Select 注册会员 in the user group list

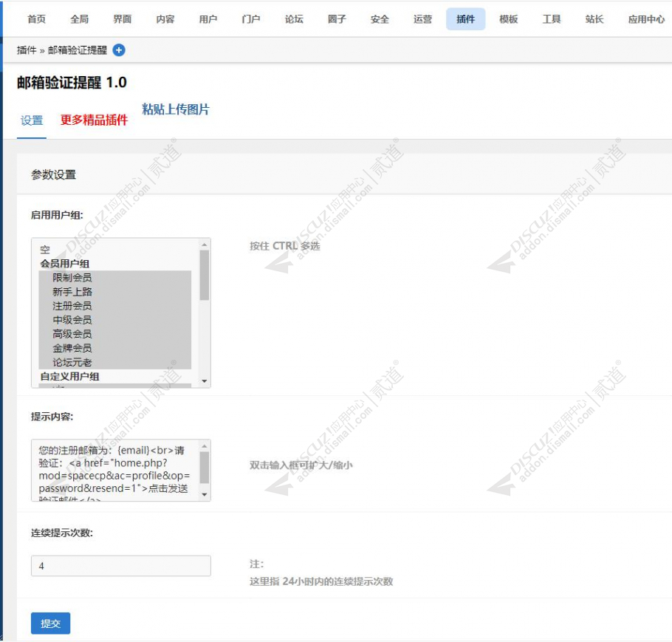[x=115, y=306]
